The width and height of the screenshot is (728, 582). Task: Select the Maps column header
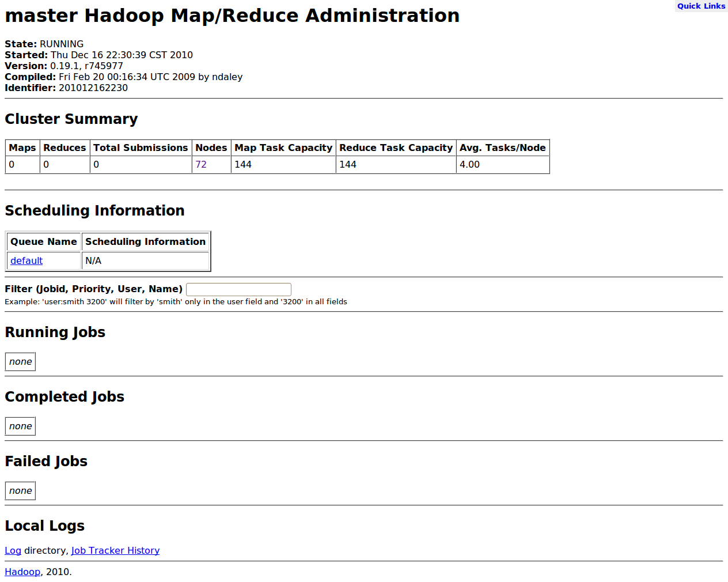tap(22, 148)
